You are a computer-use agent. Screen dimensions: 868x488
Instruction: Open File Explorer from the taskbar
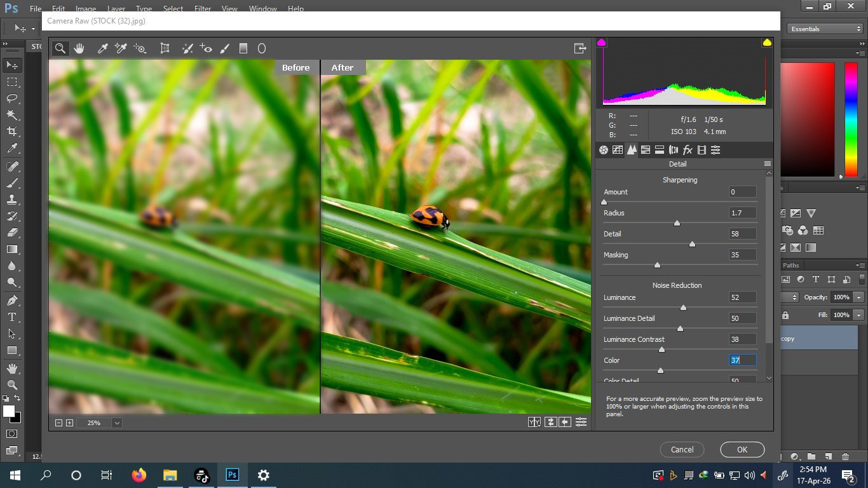[170, 475]
